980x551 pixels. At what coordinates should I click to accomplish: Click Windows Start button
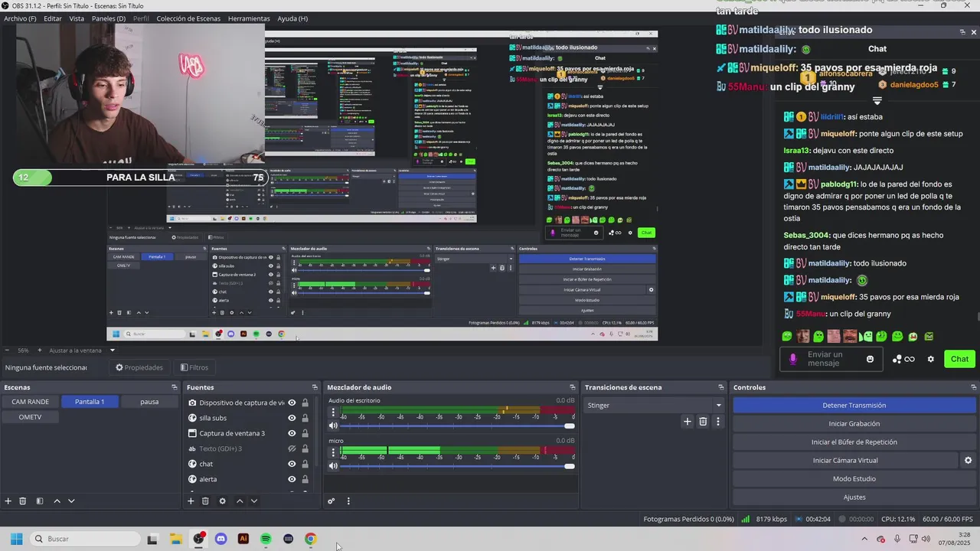coord(16,539)
